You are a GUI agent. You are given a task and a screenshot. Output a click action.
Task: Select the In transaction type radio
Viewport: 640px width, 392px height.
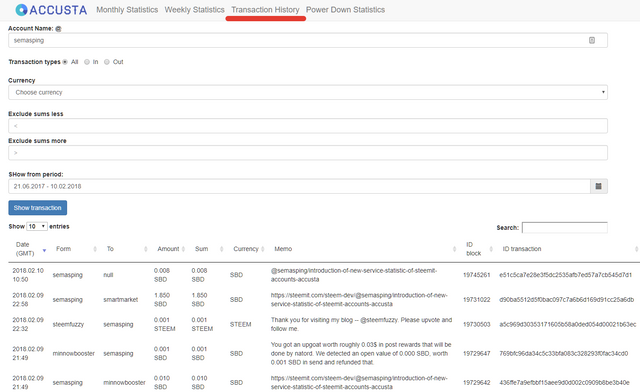point(87,62)
